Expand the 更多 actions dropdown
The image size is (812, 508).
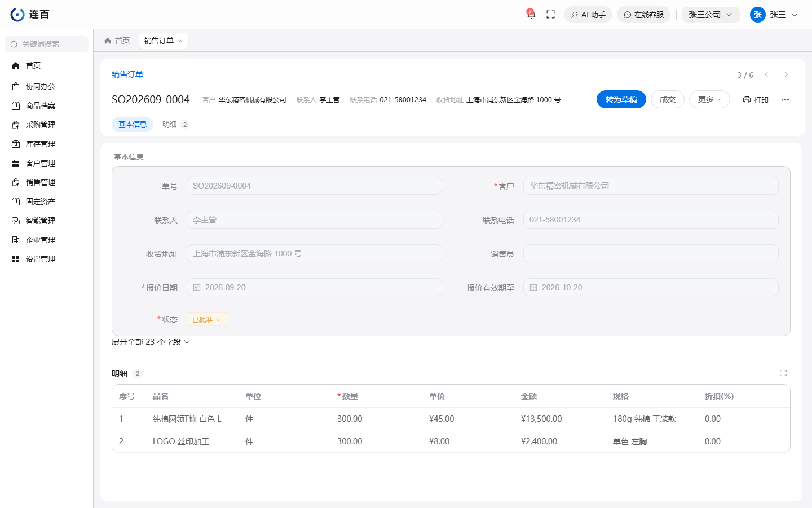click(709, 99)
